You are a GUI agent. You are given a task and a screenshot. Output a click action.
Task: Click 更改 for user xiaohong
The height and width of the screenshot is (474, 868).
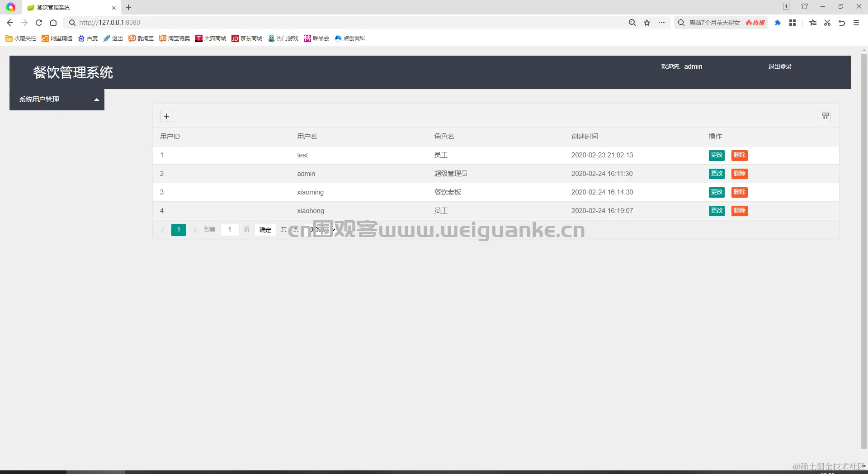coord(717,211)
